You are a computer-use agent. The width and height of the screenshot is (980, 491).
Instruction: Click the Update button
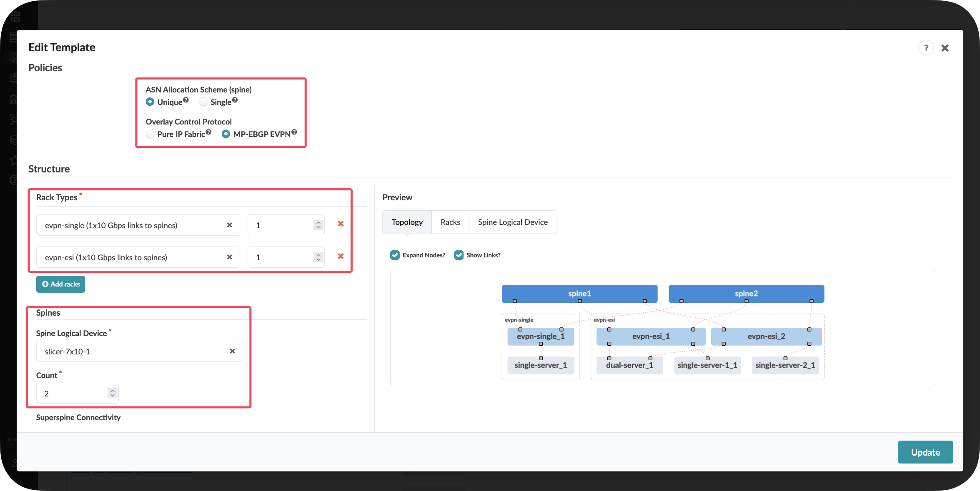coord(925,452)
